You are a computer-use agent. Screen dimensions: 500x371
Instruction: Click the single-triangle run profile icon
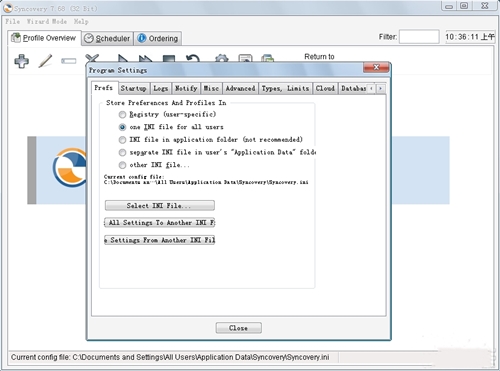[x=123, y=58]
